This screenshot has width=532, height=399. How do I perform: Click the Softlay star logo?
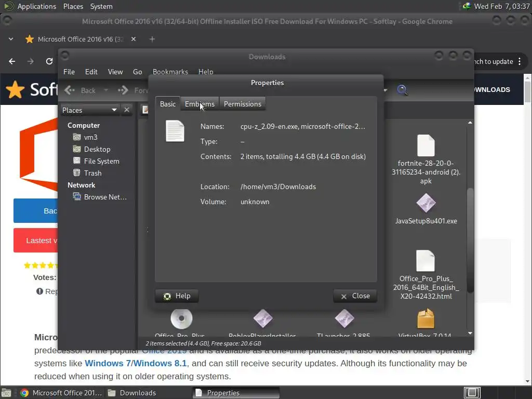coord(15,89)
